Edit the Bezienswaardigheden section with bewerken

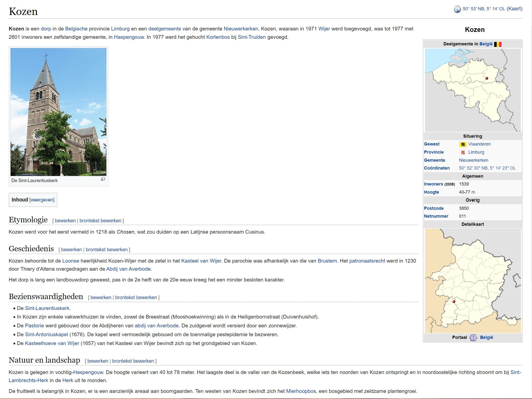click(x=101, y=297)
